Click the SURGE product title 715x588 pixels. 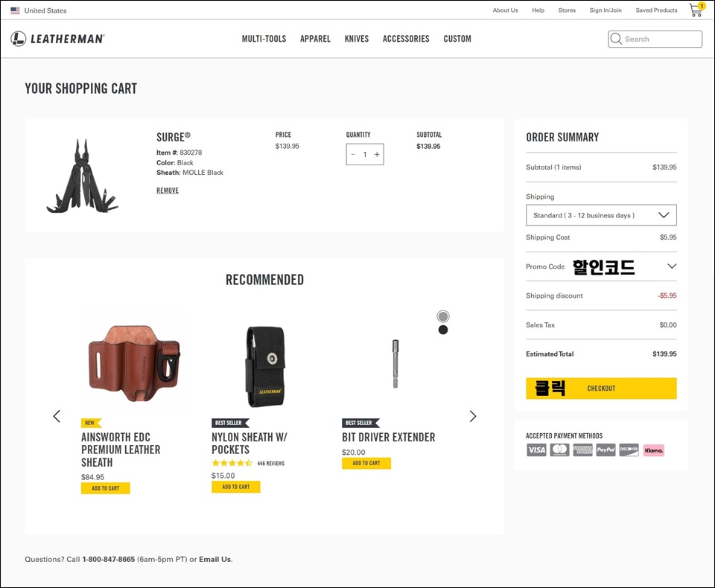174,137
